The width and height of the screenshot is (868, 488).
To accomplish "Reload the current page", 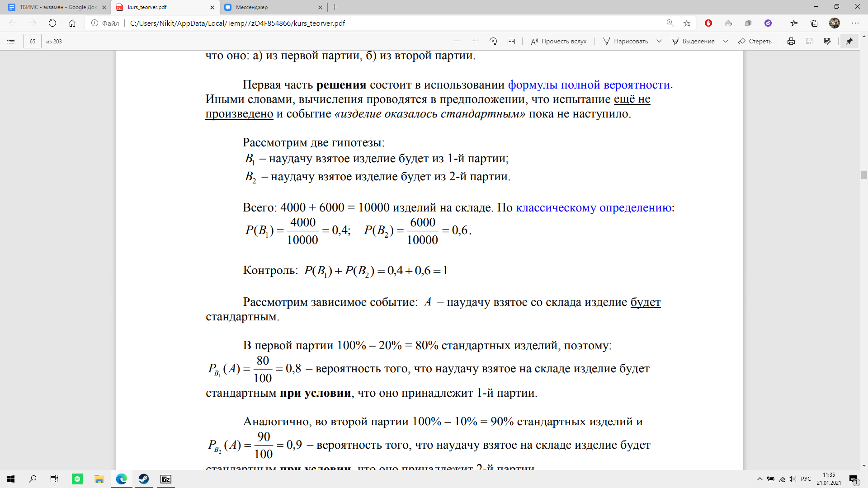I will click(x=52, y=23).
